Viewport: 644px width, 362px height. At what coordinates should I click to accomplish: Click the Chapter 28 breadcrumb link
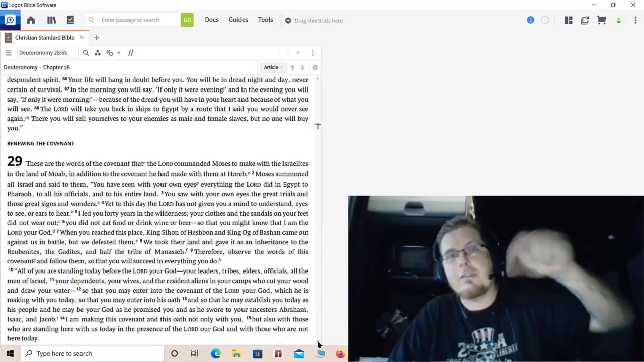point(56,67)
